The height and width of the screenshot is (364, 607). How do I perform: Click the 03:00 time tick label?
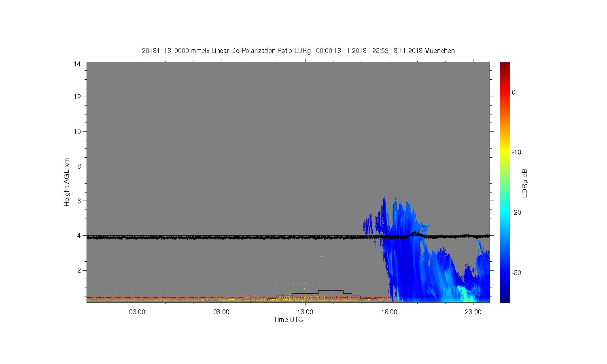(137, 312)
